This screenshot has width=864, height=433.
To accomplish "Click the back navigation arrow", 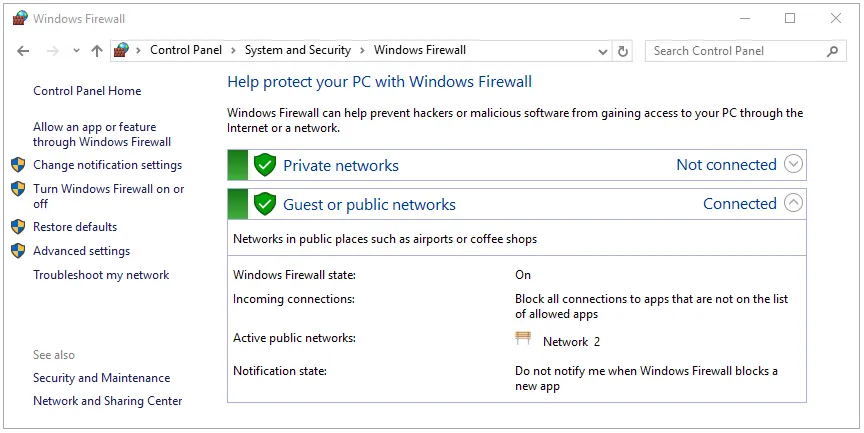I will pos(24,51).
